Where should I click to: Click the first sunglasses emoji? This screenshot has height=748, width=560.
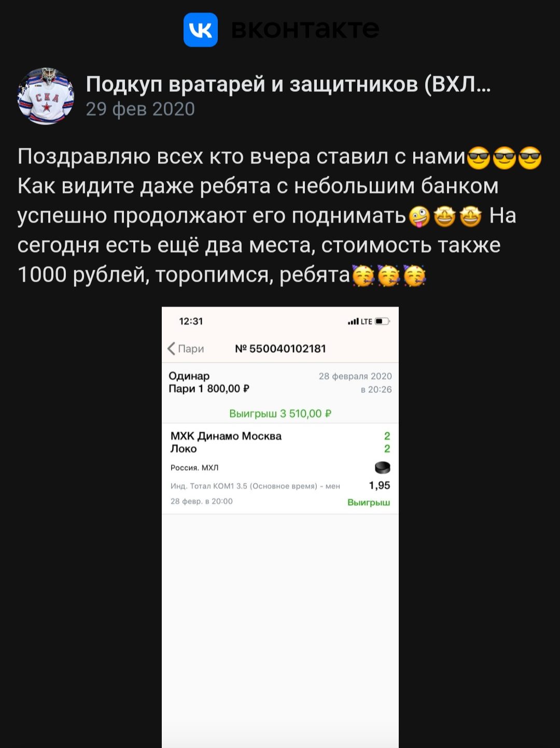pos(479,158)
